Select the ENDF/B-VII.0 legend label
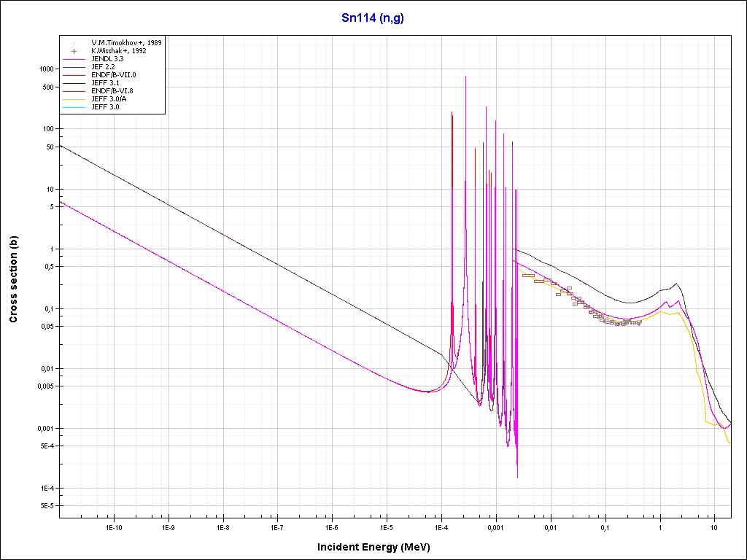The image size is (747, 560). 113,75
